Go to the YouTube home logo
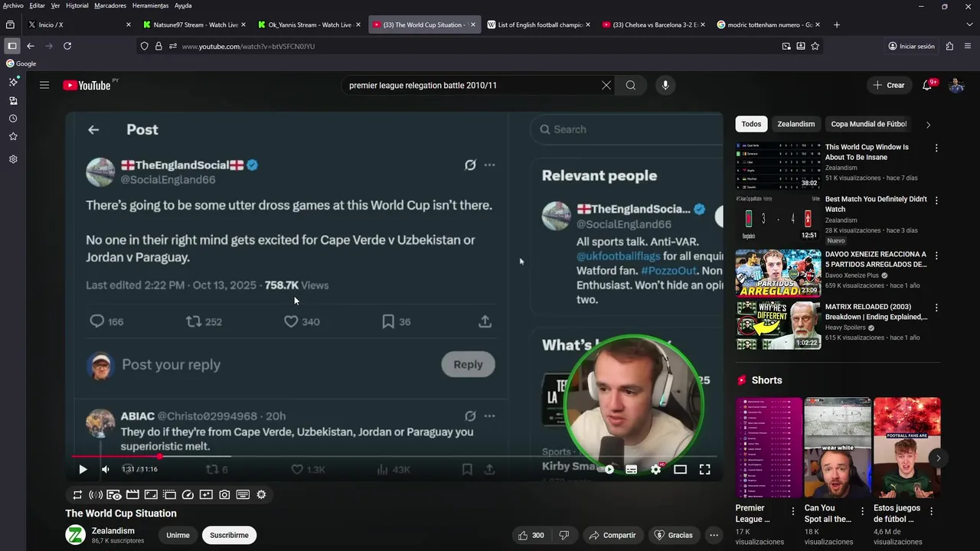The image size is (980, 551). click(87, 85)
